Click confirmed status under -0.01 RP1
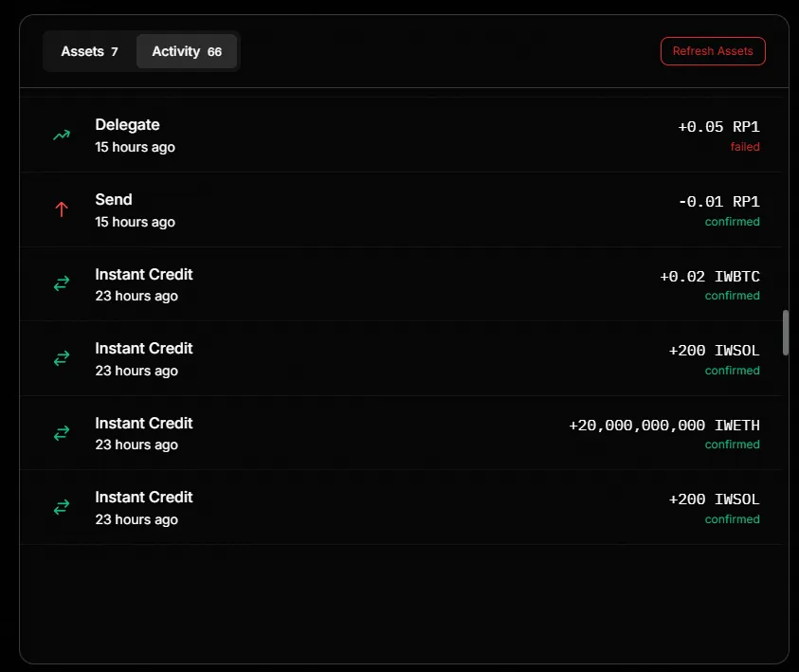The height and width of the screenshot is (672, 799). click(x=733, y=222)
